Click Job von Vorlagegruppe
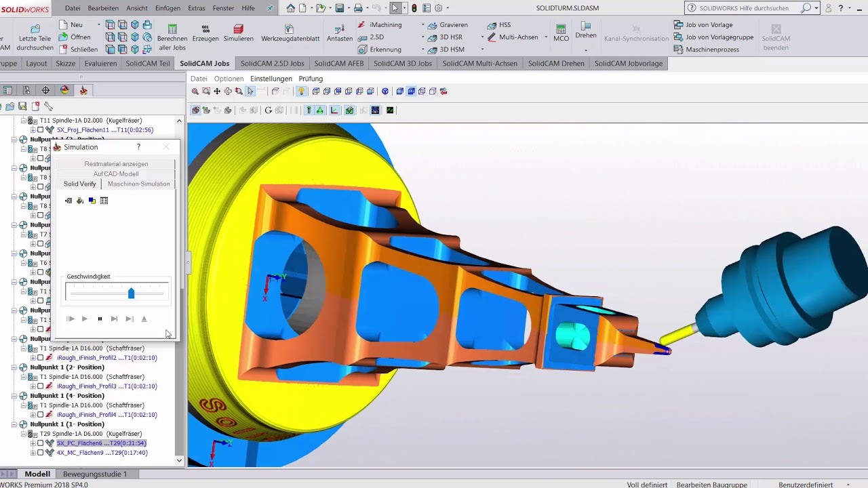This screenshot has width=868, height=488. (713, 37)
